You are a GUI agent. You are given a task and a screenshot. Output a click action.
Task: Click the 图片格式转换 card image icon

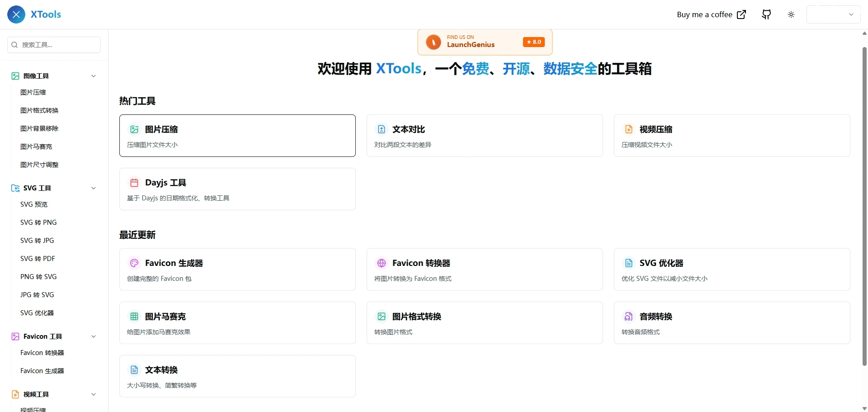(x=382, y=317)
